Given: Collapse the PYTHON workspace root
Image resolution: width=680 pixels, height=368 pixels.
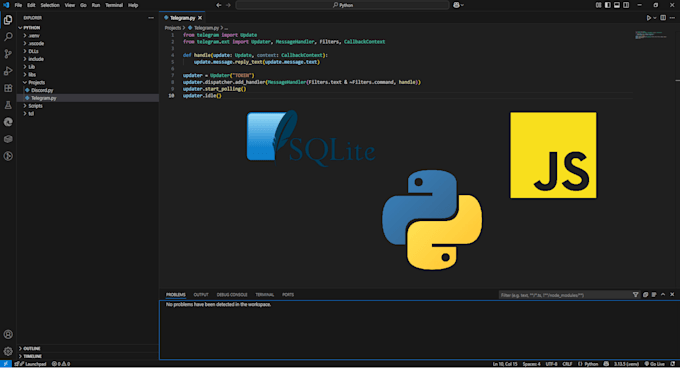Looking at the screenshot, I should [88, 28].
